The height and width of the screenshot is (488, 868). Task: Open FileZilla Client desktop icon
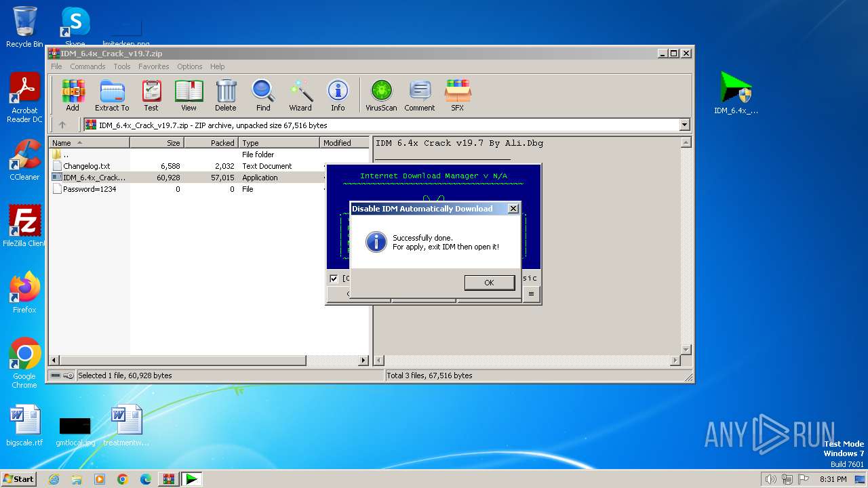pyautogui.click(x=24, y=226)
